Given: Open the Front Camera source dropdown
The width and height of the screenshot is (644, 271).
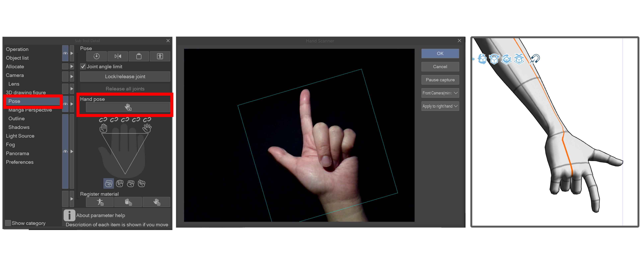Looking at the screenshot, I should tap(440, 93).
